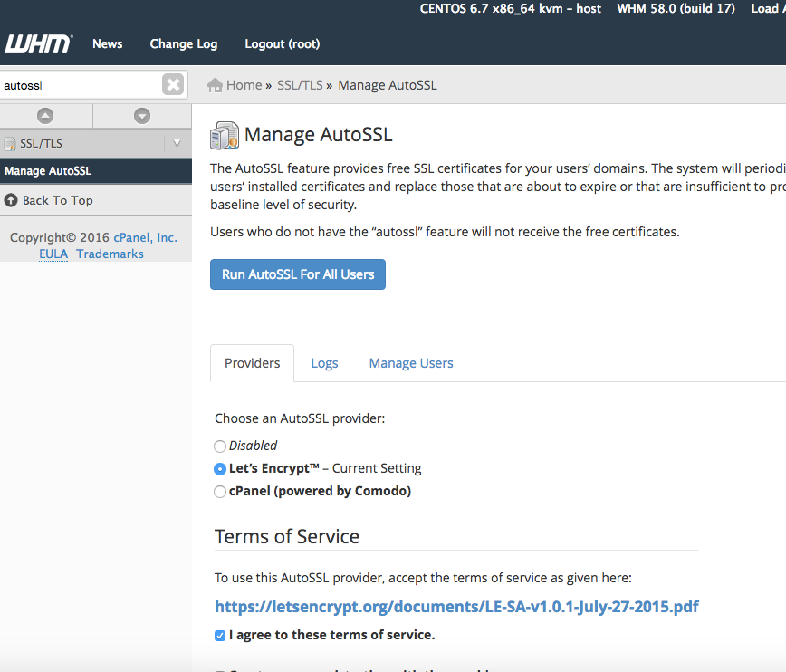Viewport: 786px width, 672px height.
Task: Collapse all sidebar menus with up arrow
Action: pos(45,116)
